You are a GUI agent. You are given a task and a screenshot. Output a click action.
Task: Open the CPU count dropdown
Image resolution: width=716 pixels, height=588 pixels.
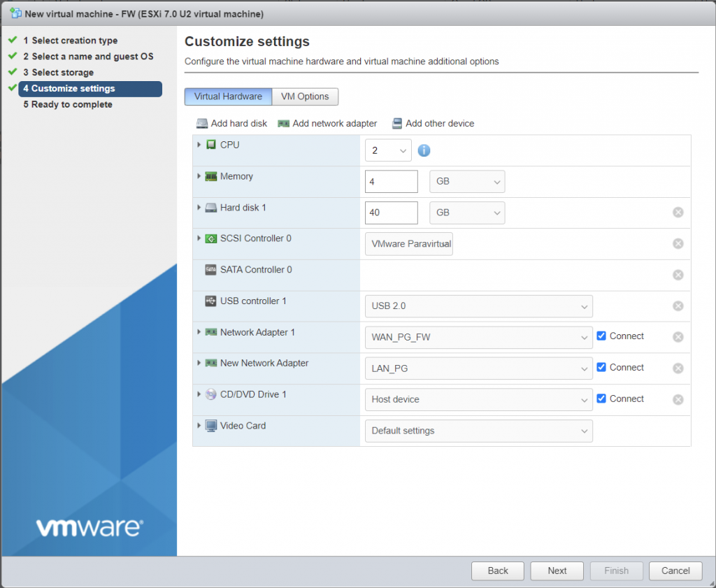[x=388, y=150]
